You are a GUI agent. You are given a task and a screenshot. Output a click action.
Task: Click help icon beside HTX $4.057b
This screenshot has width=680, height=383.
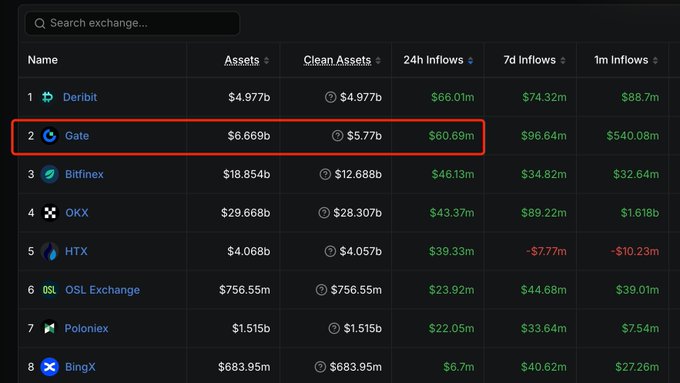pos(330,251)
